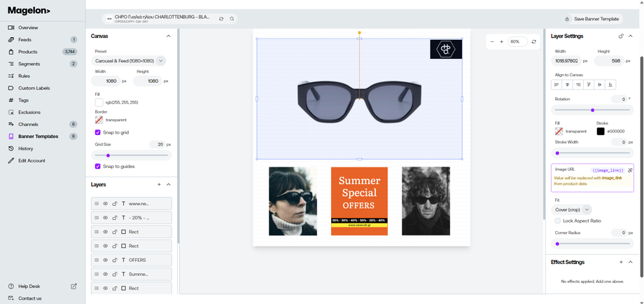644x304 pixels.
Task: Click the OFFERS layer drag handle
Action: click(97, 260)
